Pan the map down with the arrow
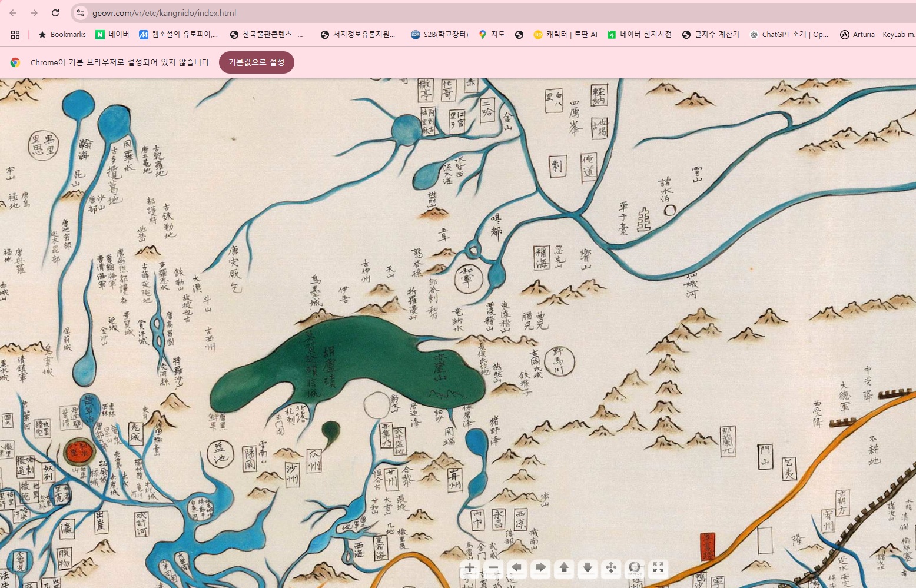 [588, 568]
